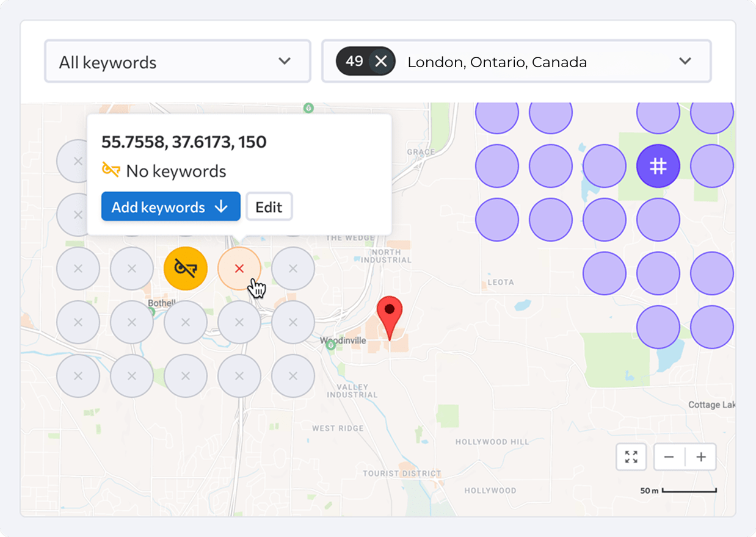Click the Add keywords button

[x=170, y=207]
